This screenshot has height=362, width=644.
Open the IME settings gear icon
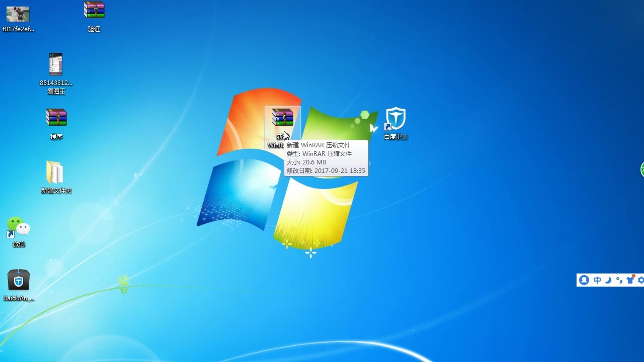640,280
